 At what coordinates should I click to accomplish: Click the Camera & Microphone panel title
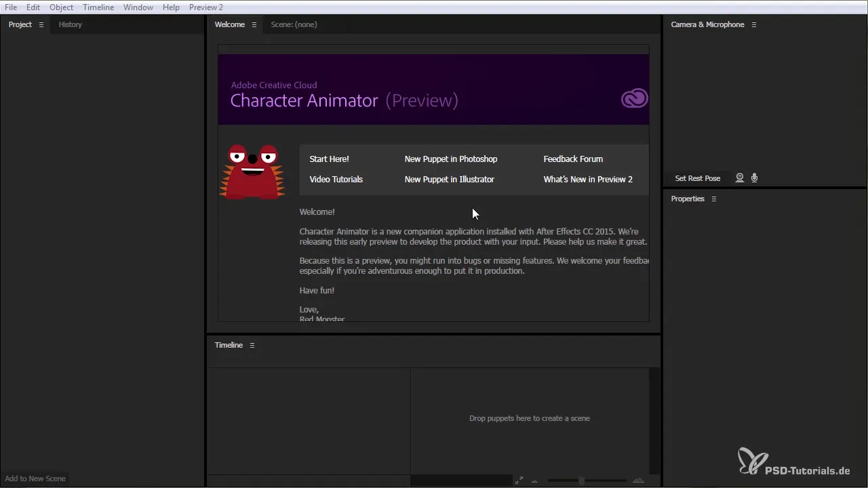(x=707, y=24)
